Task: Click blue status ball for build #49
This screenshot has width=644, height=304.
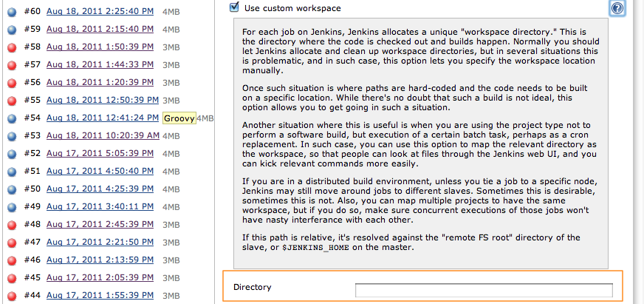Action: coord(12,207)
